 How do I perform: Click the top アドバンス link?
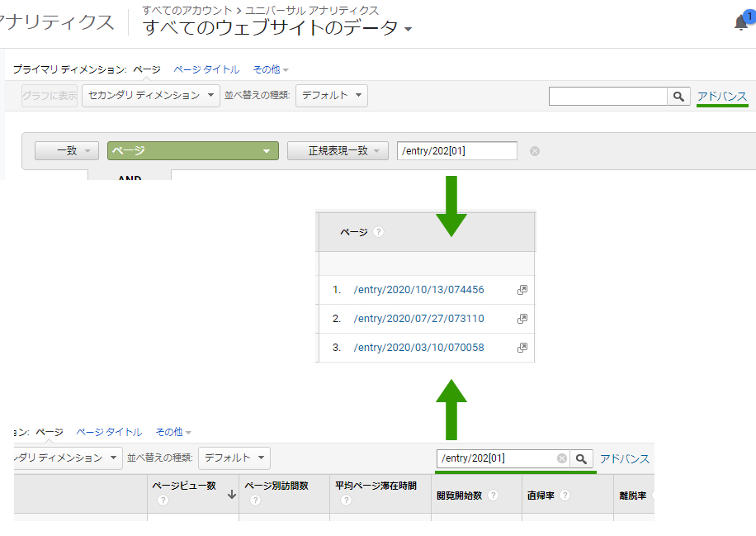coord(722,97)
